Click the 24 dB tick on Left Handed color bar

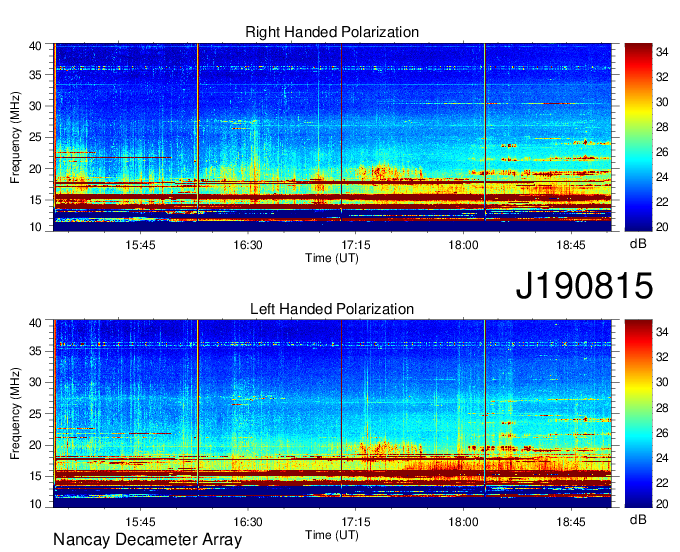(x=662, y=457)
